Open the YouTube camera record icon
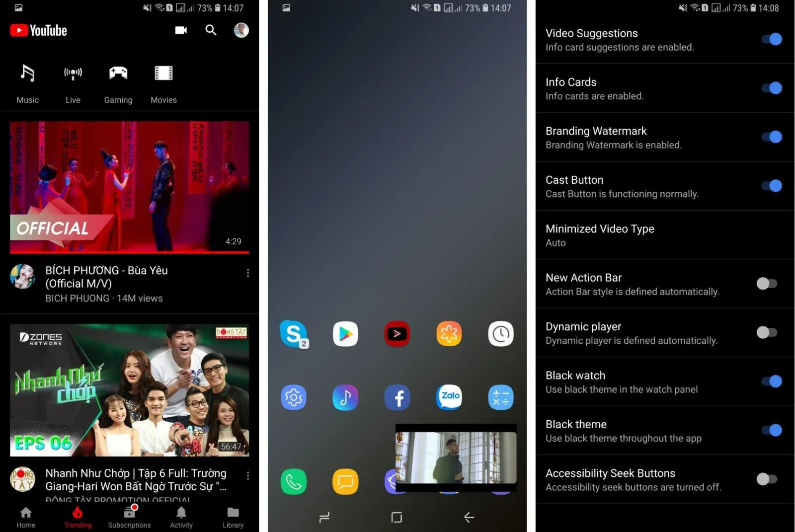The width and height of the screenshot is (795, 532). [181, 30]
